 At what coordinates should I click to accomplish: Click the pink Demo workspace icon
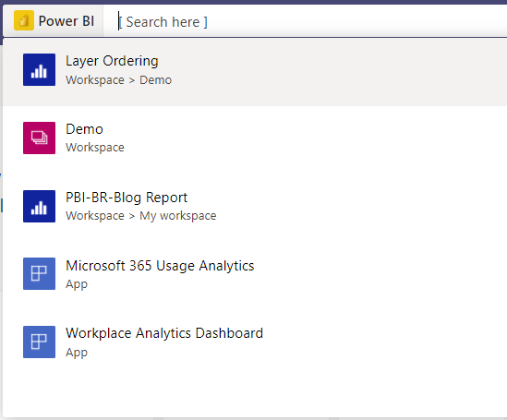39,138
